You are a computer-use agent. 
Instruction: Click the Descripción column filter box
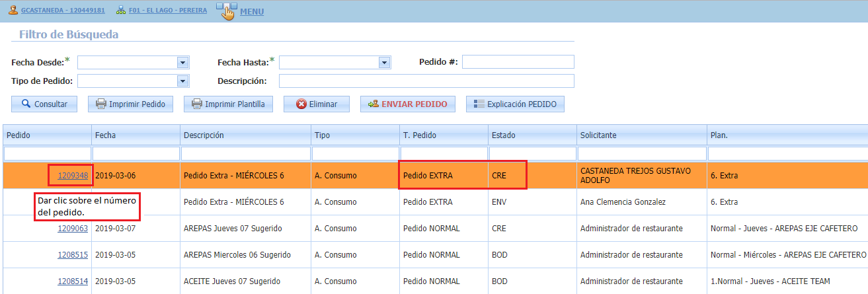245,153
